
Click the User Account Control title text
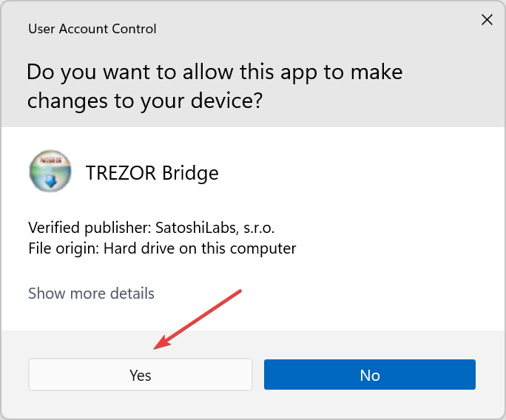click(x=92, y=29)
